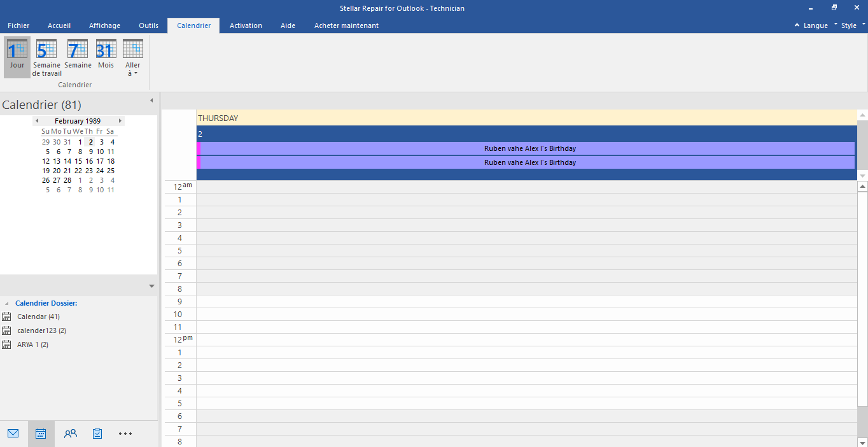868x447 pixels.
Task: Click the 12 pm time slot label
Action: tap(181, 339)
